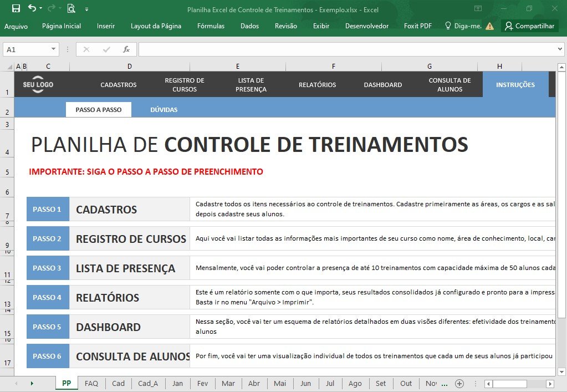Click the PASSO 4 blue label

coord(47,297)
